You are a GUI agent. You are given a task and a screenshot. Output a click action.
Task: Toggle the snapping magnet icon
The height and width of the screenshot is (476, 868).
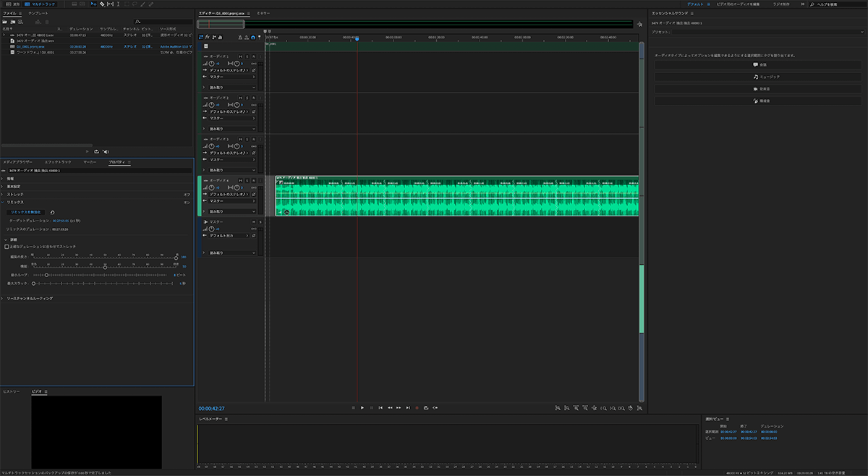click(252, 37)
